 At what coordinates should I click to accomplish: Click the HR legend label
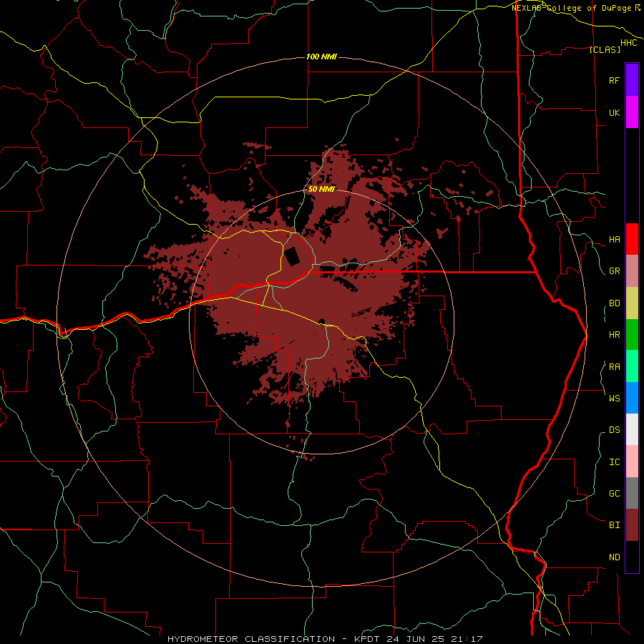click(x=614, y=335)
